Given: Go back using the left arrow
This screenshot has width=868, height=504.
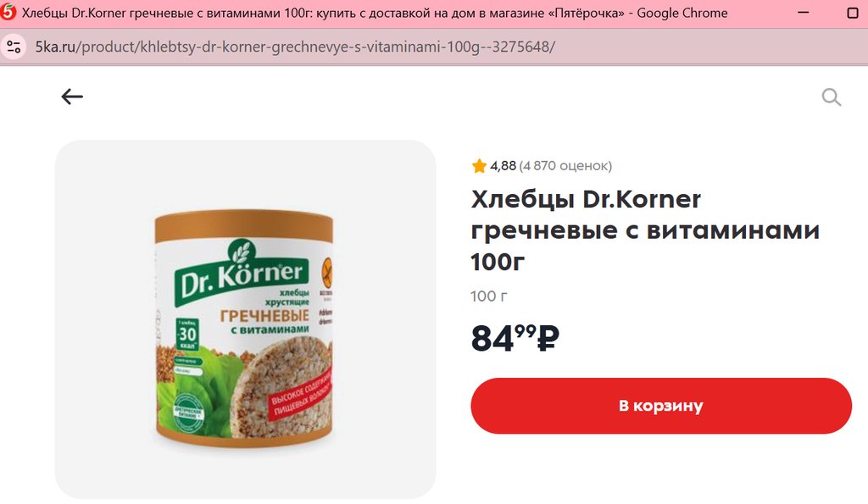Looking at the screenshot, I should click(72, 97).
